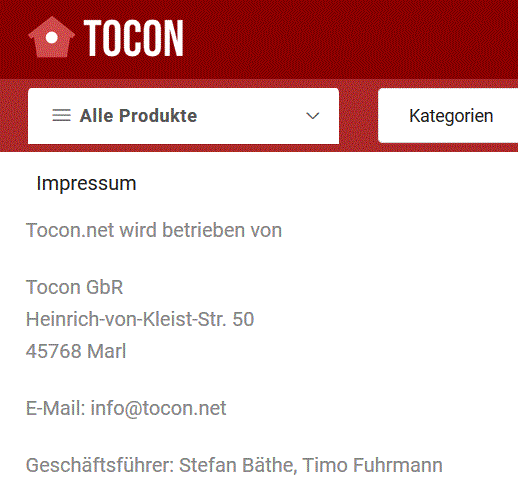Click the text Tocon.net wird betrieben von
This screenshot has width=518, height=496.
click(154, 230)
